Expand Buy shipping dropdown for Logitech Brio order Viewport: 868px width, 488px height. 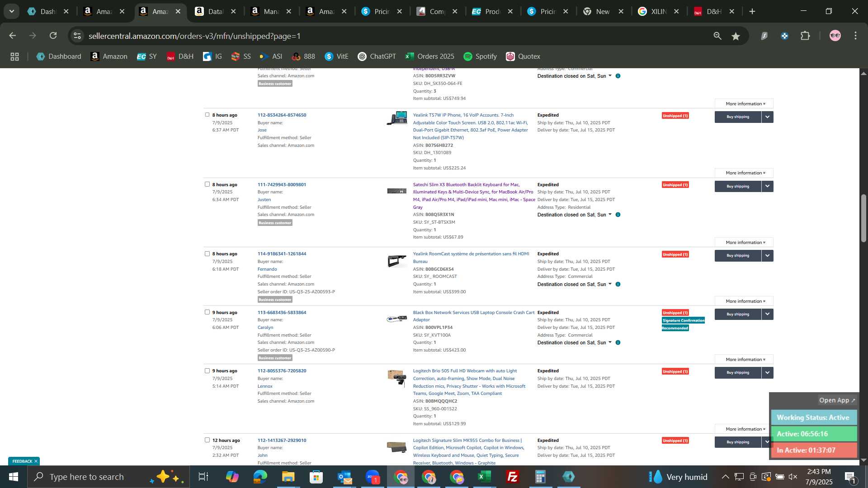click(767, 373)
